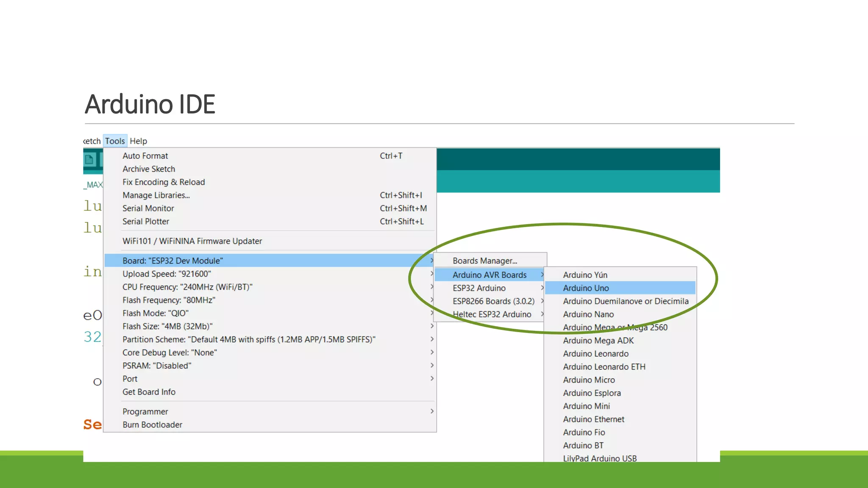Open the ESP32 Arduino boards submenu
The image size is (868, 488).
click(x=490, y=288)
